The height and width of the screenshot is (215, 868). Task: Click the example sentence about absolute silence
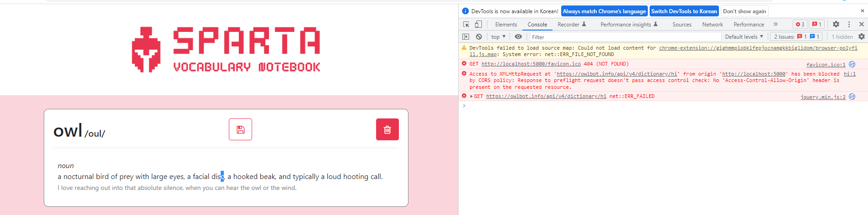point(177,188)
